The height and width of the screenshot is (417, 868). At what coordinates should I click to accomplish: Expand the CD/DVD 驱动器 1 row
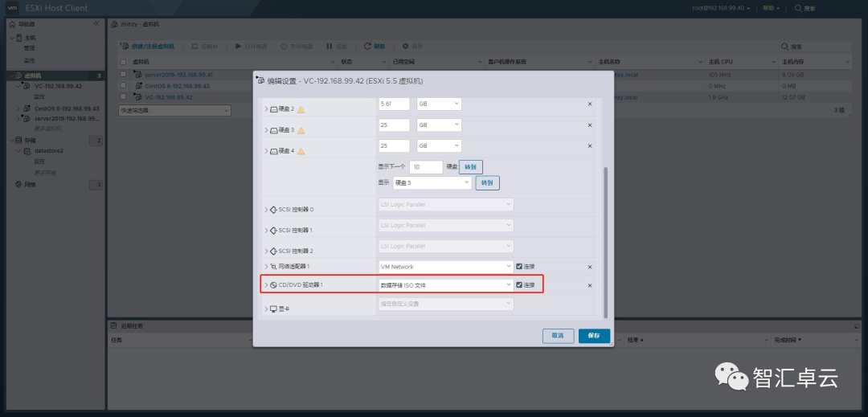point(266,284)
